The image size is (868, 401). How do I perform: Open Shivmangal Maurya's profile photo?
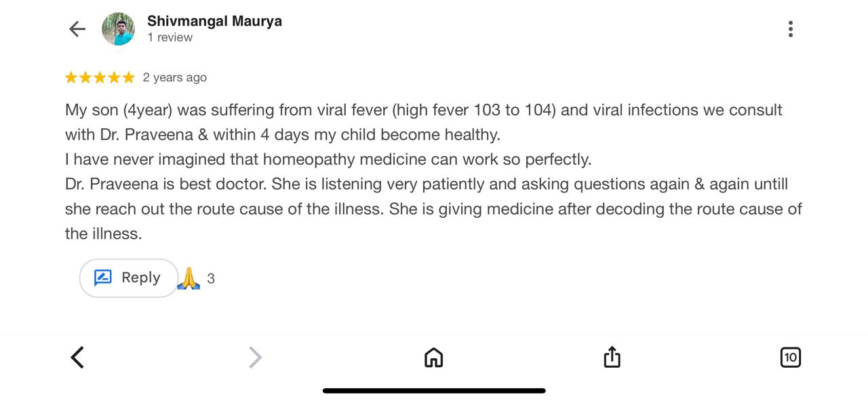pos(118,29)
